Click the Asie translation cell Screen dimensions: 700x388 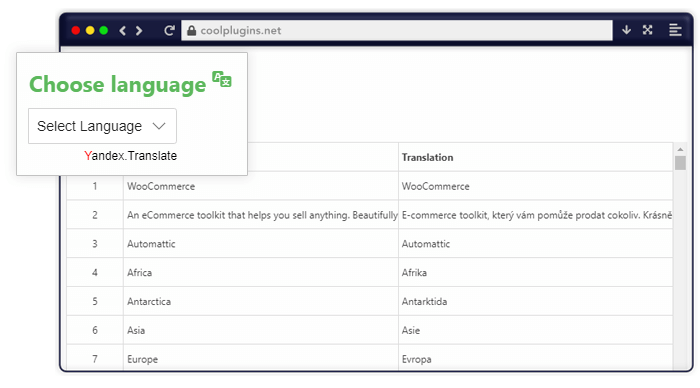click(x=535, y=330)
